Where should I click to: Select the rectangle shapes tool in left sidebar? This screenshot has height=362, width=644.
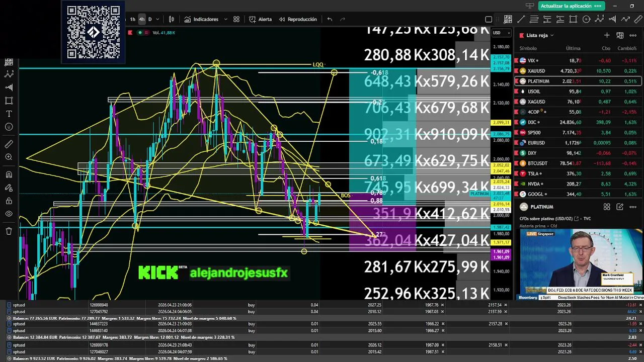pos(9,101)
